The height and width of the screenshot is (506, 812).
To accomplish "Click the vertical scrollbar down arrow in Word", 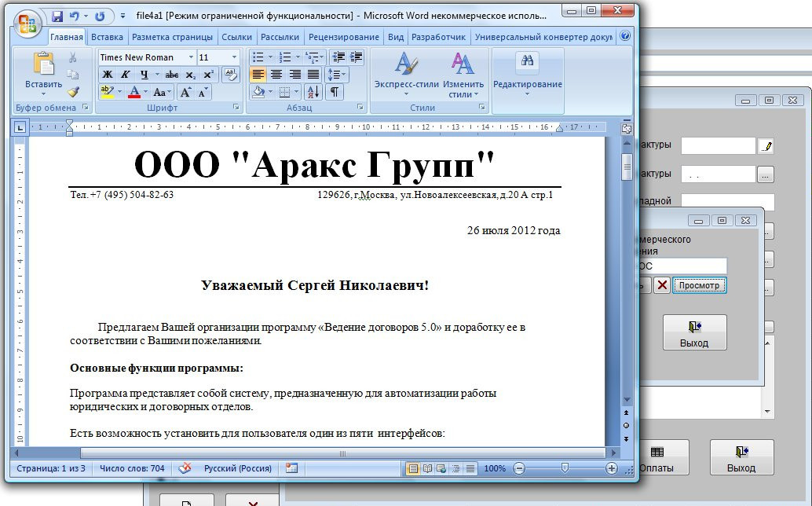I will (627, 400).
